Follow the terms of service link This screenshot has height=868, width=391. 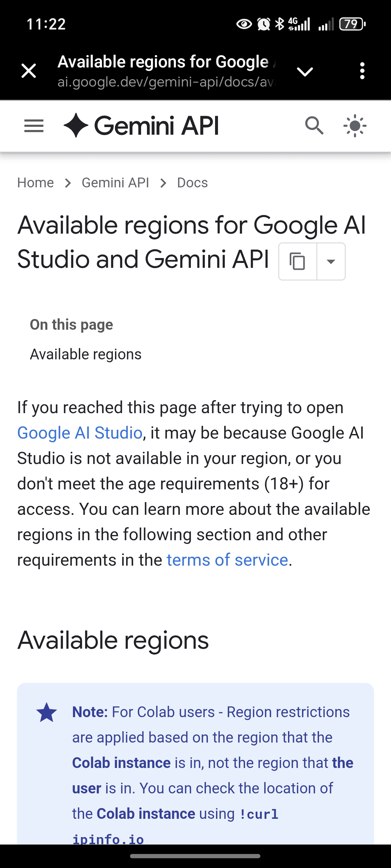[x=227, y=560]
